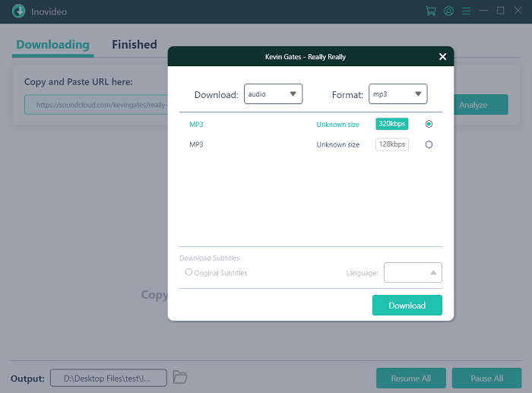Open the Format dropdown (mp3)

pyautogui.click(x=398, y=94)
